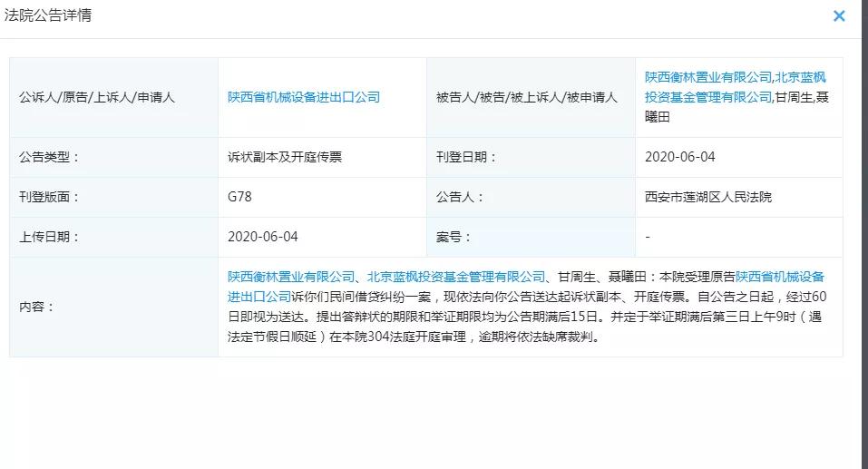Image resolution: width=868 pixels, height=469 pixels.
Task: Close the 法院公告详情 dialog
Action: (839, 16)
